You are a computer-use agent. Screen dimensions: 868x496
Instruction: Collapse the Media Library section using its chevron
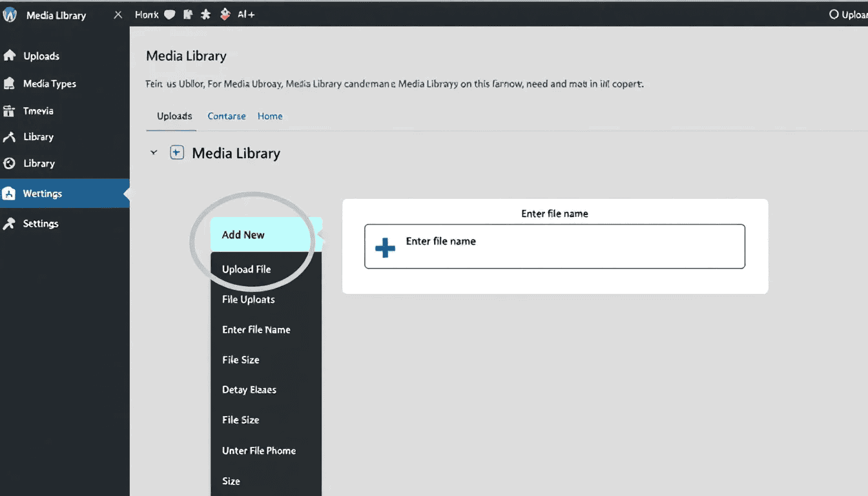tap(154, 152)
